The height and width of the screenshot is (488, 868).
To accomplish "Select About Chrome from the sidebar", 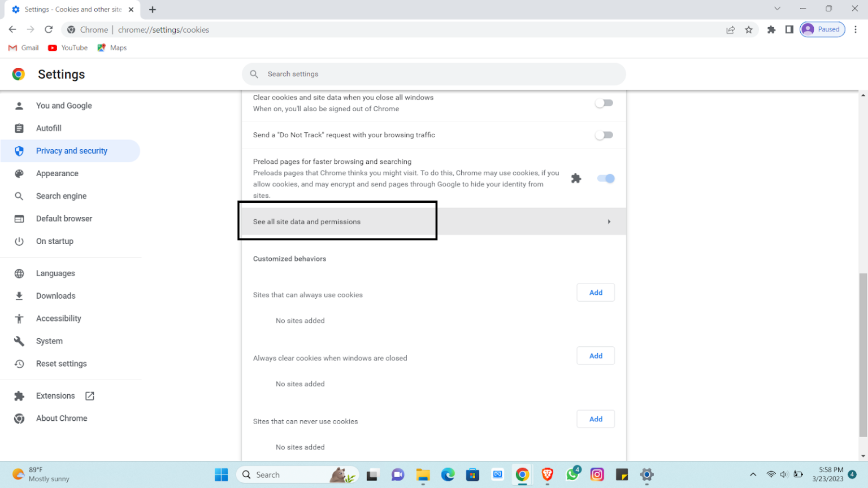I will click(62, 418).
